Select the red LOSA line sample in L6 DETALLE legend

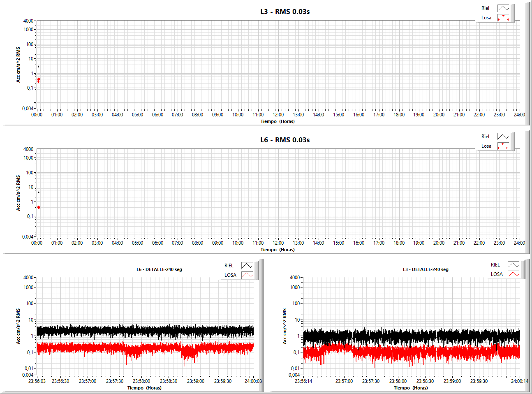pos(247,275)
